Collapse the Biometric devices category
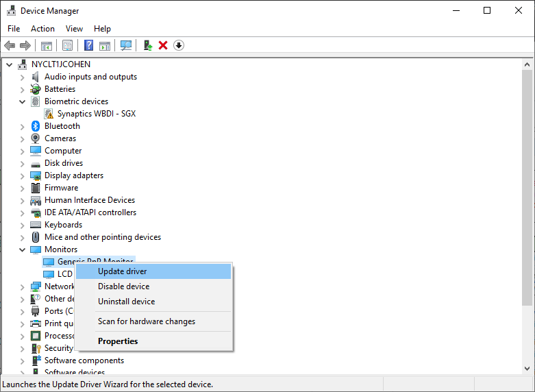This screenshot has height=392, width=535. (x=22, y=101)
